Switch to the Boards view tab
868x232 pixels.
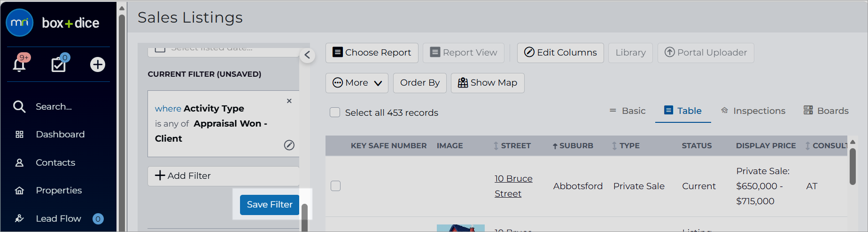pos(826,111)
